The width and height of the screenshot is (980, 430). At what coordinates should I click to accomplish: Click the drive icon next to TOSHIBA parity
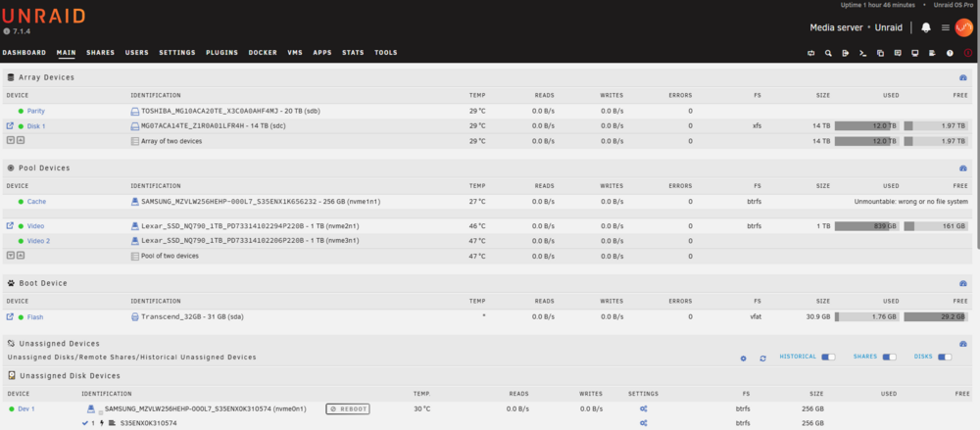click(x=134, y=112)
